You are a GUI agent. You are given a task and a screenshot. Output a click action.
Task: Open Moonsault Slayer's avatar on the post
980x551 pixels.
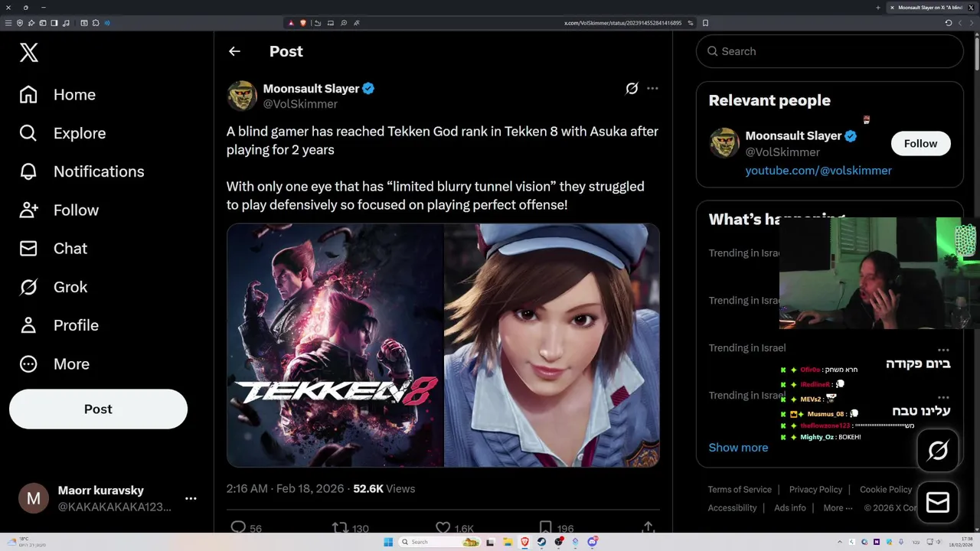(242, 96)
